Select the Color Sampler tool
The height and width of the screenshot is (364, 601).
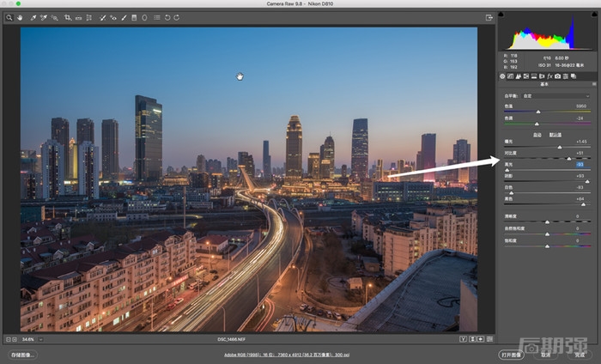click(43, 18)
